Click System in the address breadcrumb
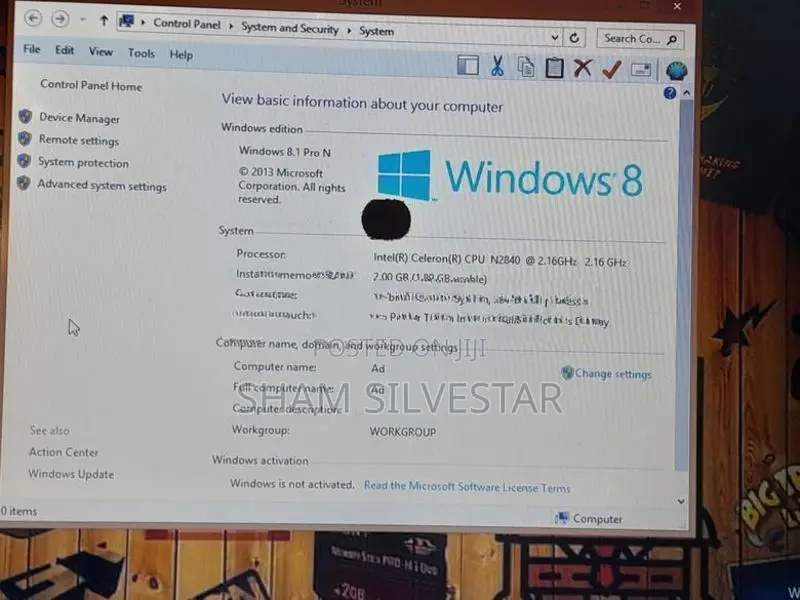The height and width of the screenshot is (600, 800). 376,31
